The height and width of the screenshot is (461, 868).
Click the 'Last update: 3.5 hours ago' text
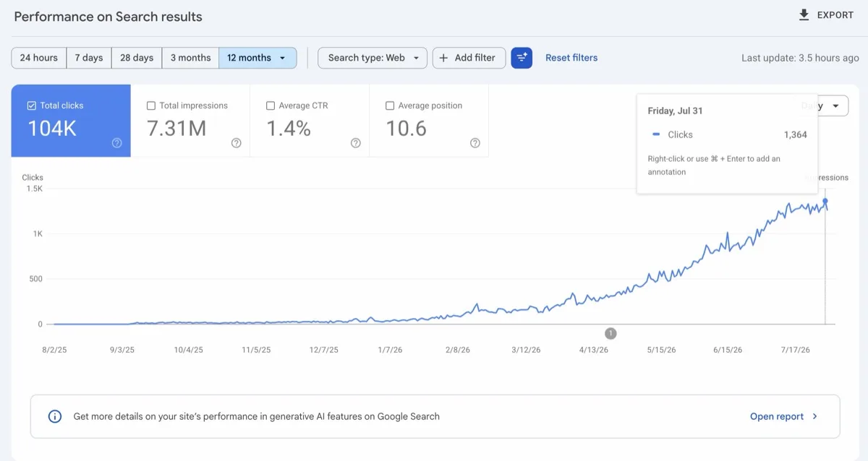coord(800,58)
